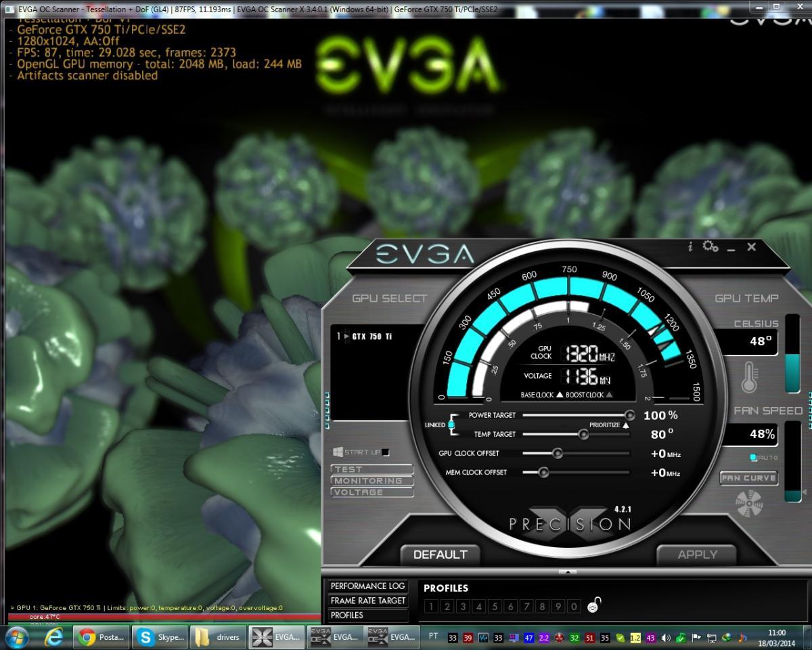This screenshot has height=650, width=812.
Task: Click the Temp Target slider handle
Action: pyautogui.click(x=583, y=434)
